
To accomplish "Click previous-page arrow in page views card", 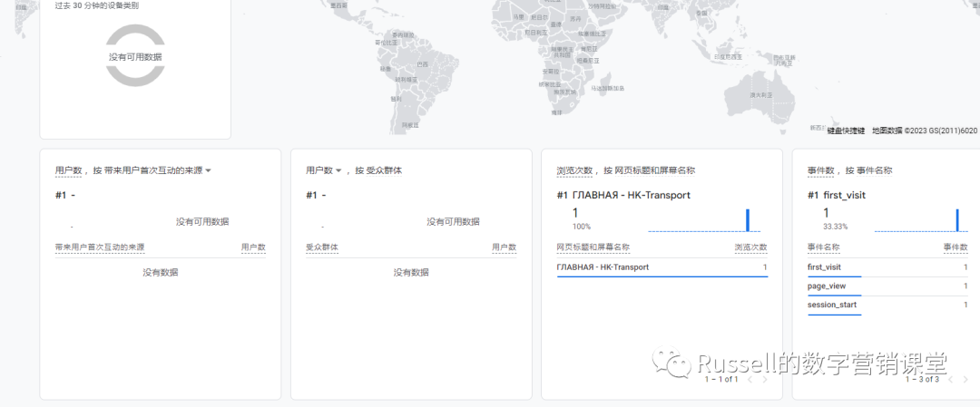I will tap(750, 380).
